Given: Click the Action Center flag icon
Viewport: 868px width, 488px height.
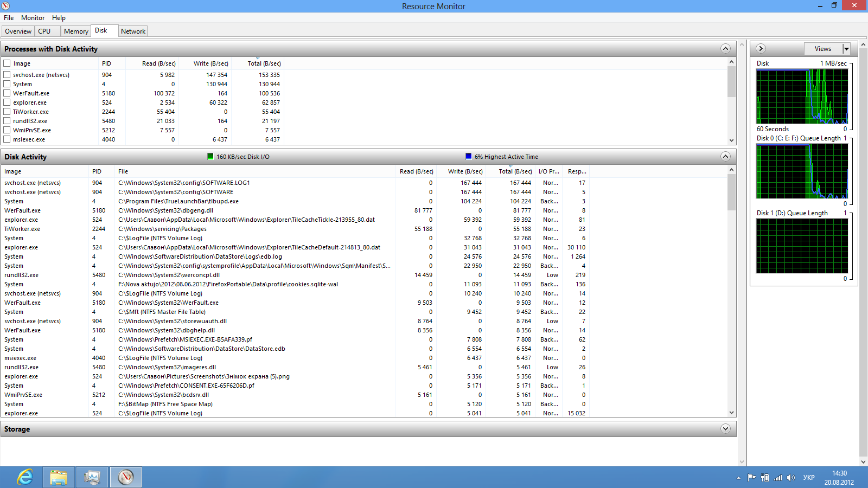Looking at the screenshot, I should pyautogui.click(x=751, y=478).
